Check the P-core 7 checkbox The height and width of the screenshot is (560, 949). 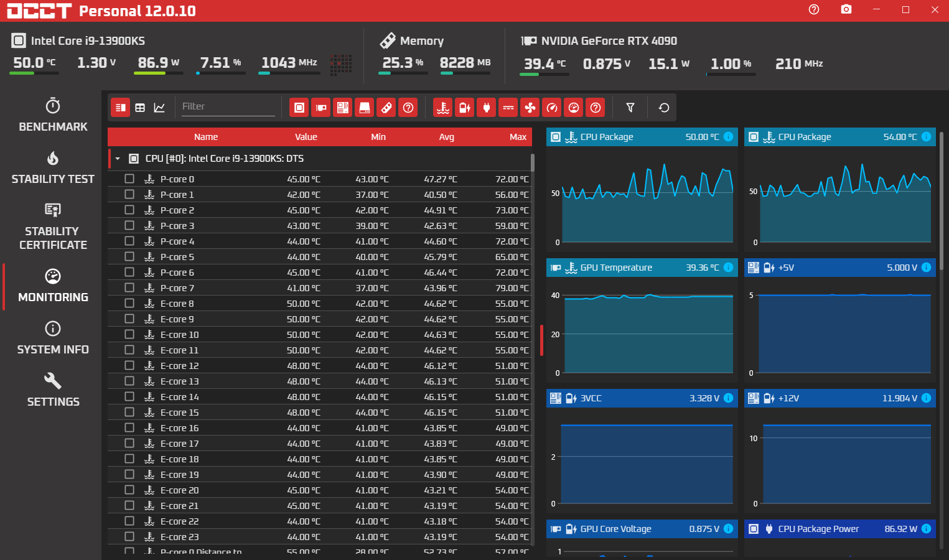[x=129, y=287]
